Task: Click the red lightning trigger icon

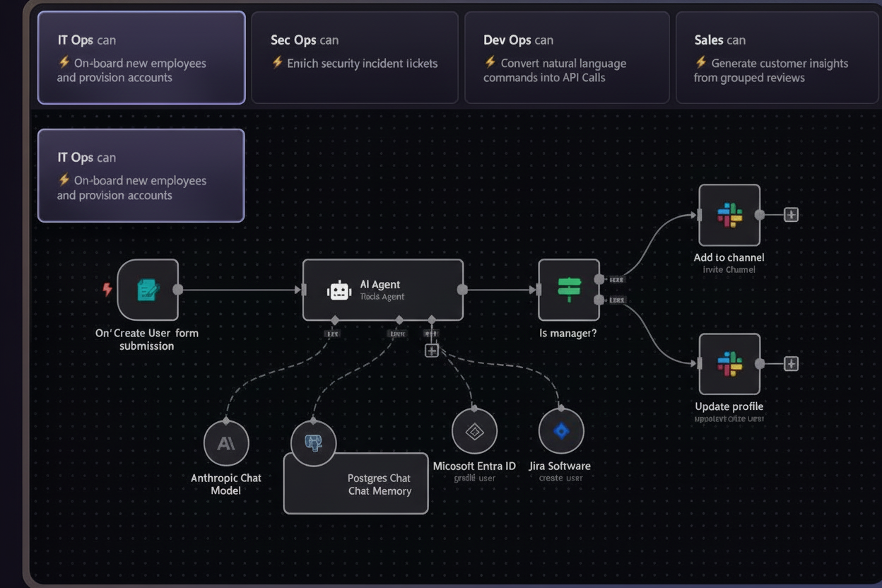Action: [x=107, y=290]
